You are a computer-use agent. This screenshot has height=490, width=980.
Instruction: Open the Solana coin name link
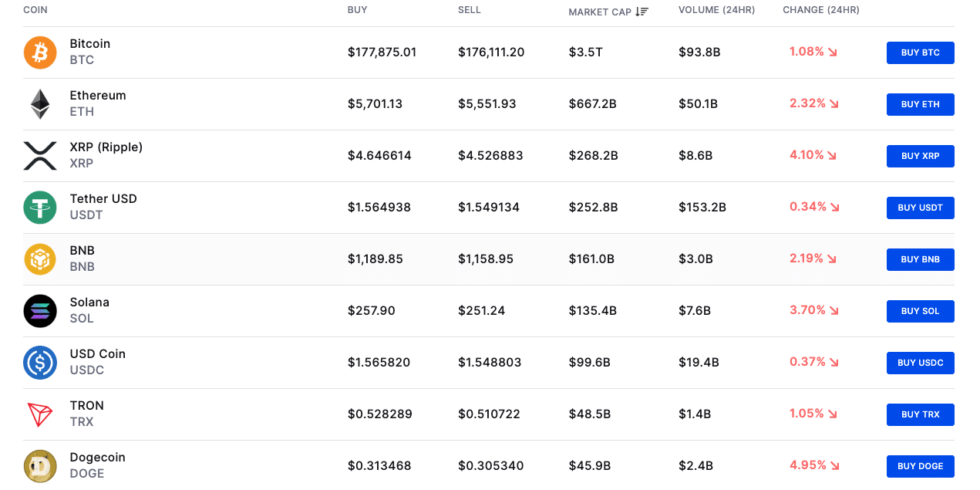(x=89, y=302)
